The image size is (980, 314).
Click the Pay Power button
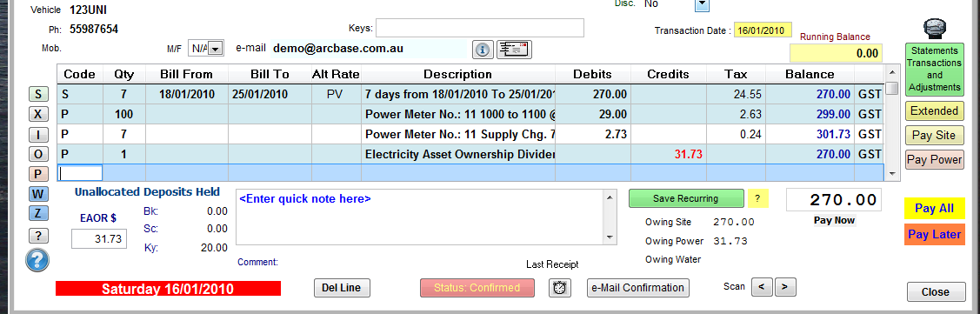(934, 159)
